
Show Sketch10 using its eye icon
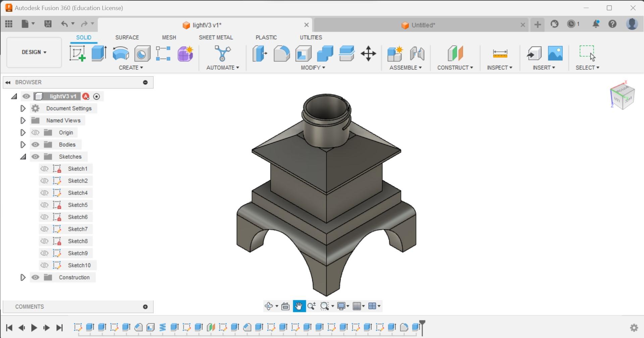click(x=44, y=265)
